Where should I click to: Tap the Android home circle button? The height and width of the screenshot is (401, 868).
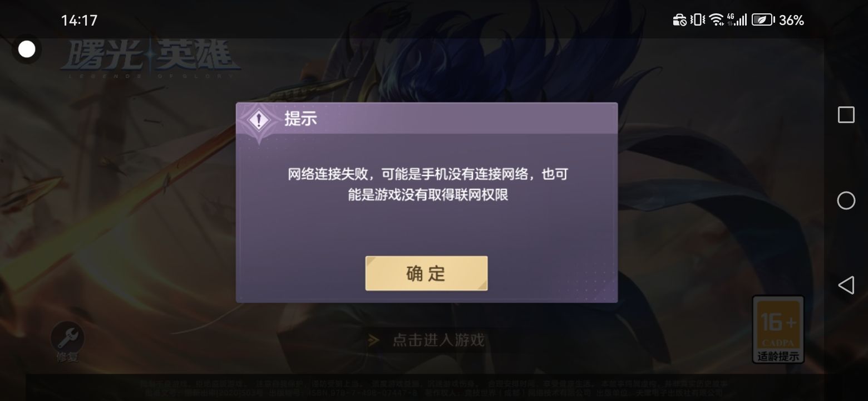point(846,200)
